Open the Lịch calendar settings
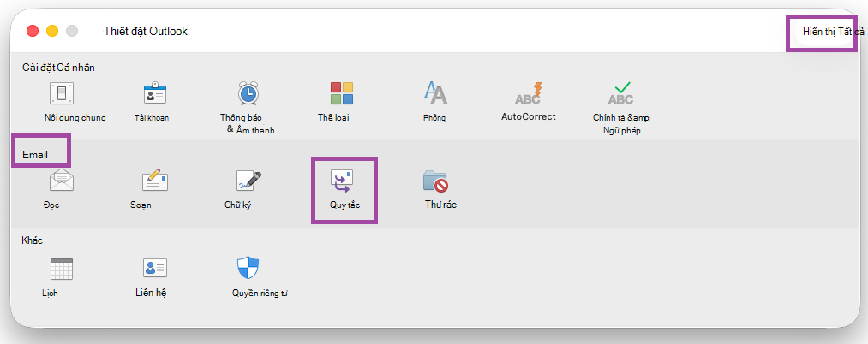Image resolution: width=868 pixels, height=344 pixels. [x=62, y=269]
